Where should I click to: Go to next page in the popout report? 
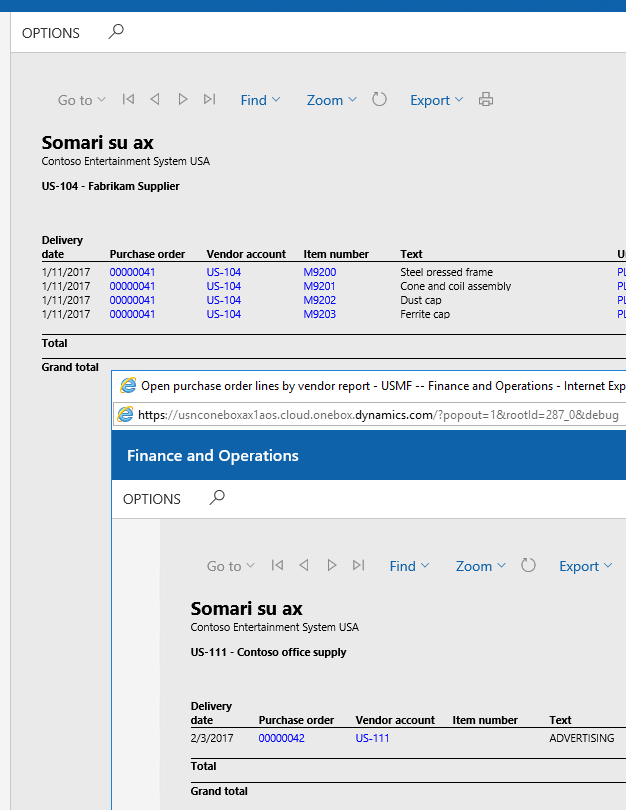pyautogui.click(x=332, y=565)
